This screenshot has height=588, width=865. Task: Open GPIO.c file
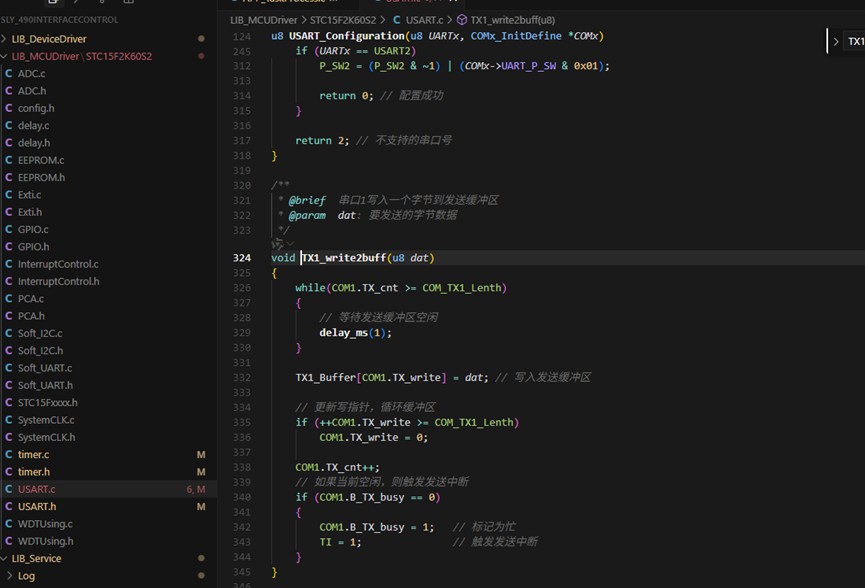click(x=33, y=229)
